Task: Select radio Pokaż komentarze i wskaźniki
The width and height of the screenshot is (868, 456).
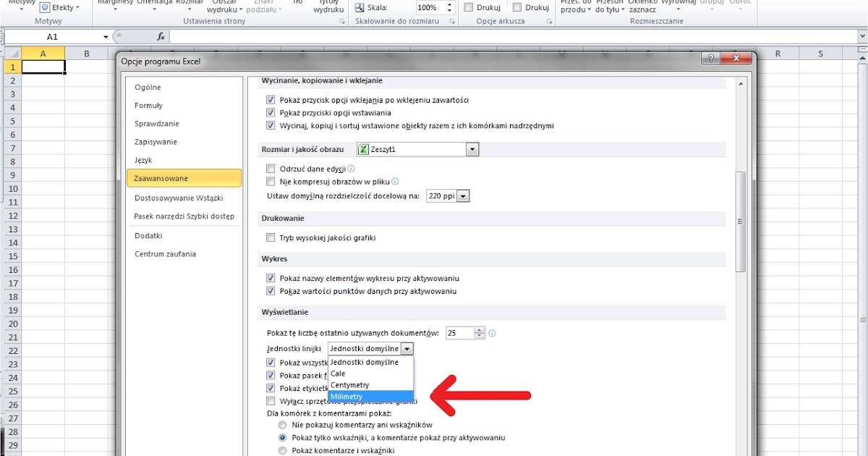Action: coord(283,449)
